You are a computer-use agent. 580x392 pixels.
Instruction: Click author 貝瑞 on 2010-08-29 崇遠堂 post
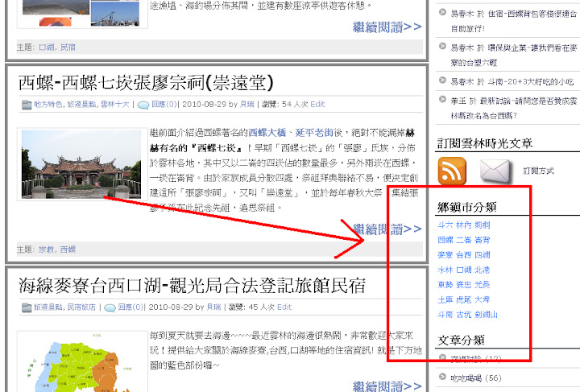click(247, 104)
